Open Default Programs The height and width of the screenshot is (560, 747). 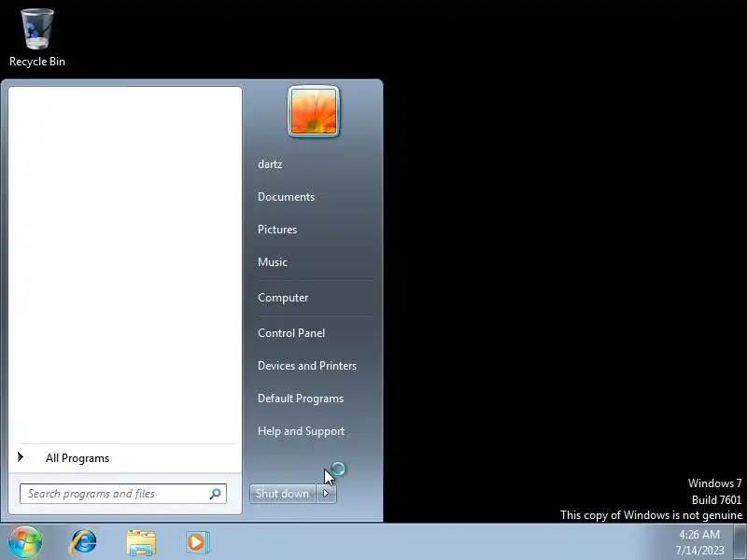[301, 399]
